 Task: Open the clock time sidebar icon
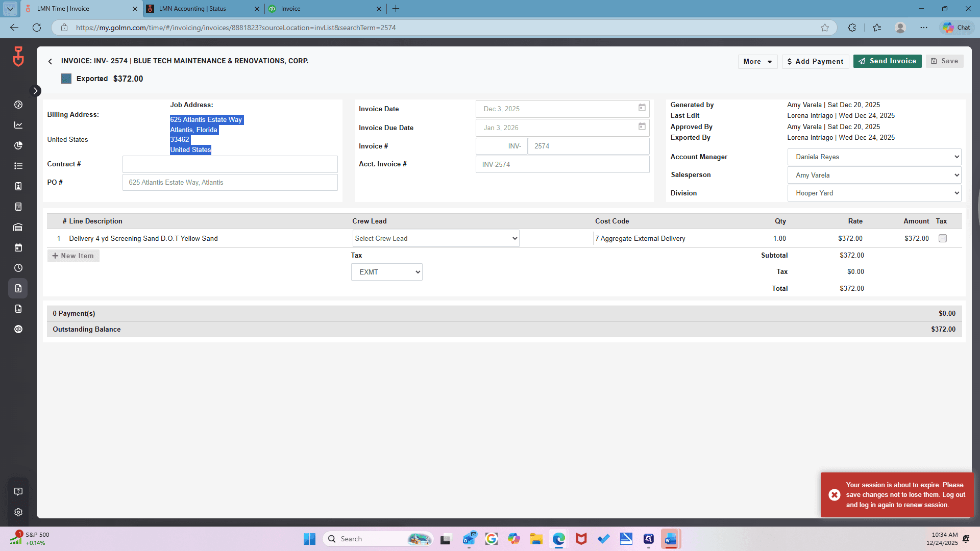coord(18,268)
